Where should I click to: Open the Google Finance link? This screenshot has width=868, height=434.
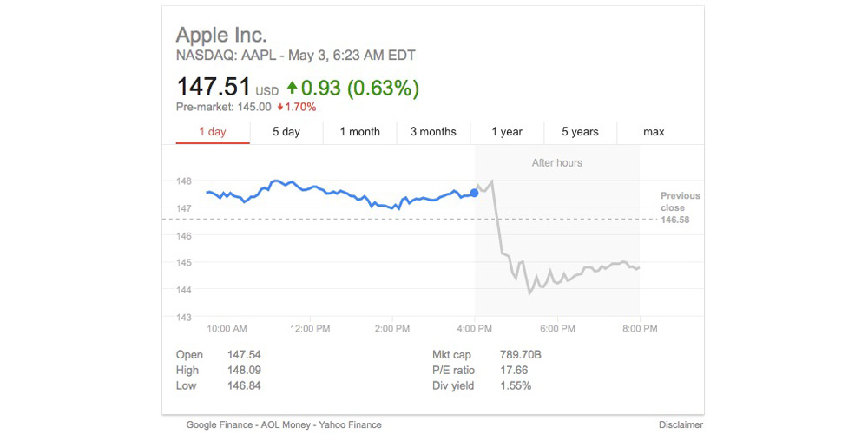click(221, 425)
